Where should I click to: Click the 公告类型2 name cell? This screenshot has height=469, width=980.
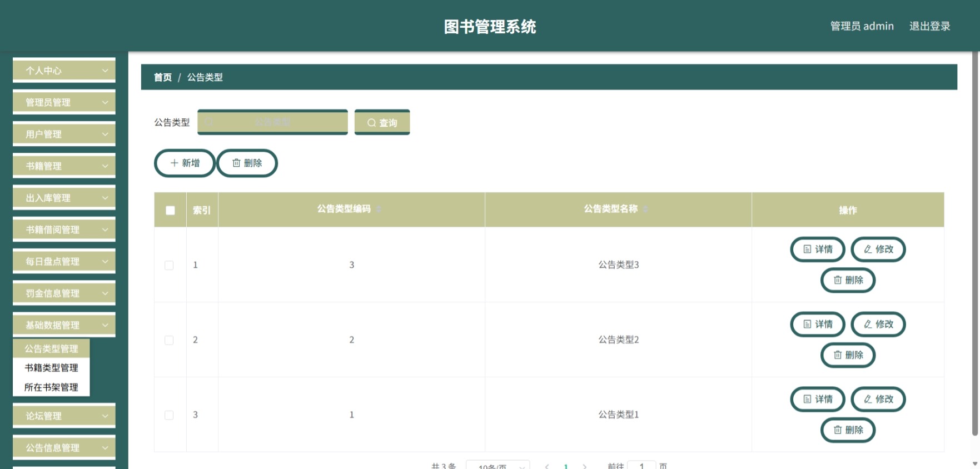618,340
